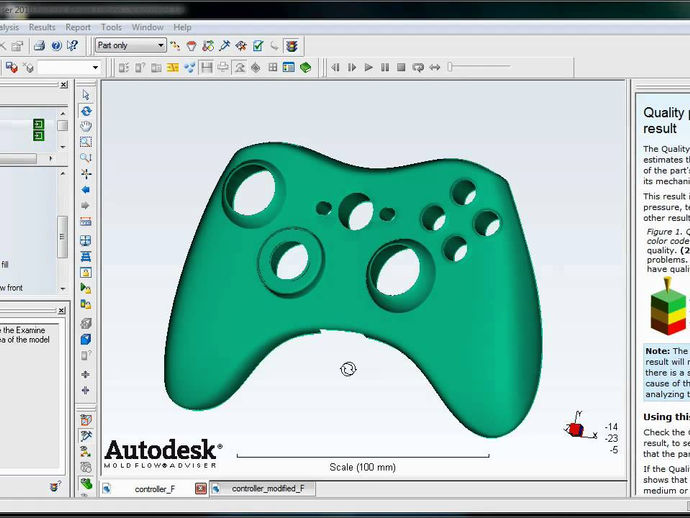Open the empty combo box in second toolbar

pyautogui.click(x=70, y=67)
